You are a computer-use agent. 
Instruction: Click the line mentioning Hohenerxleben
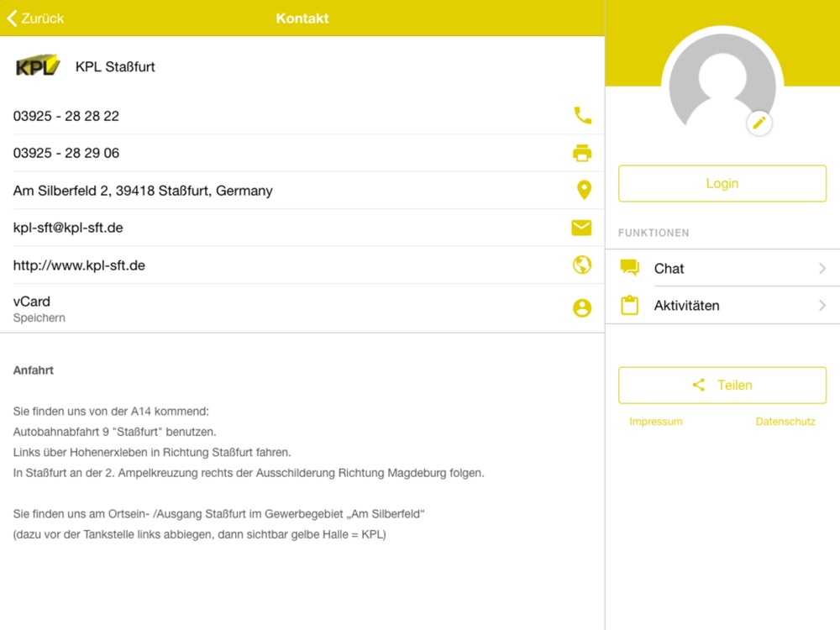coord(152,452)
